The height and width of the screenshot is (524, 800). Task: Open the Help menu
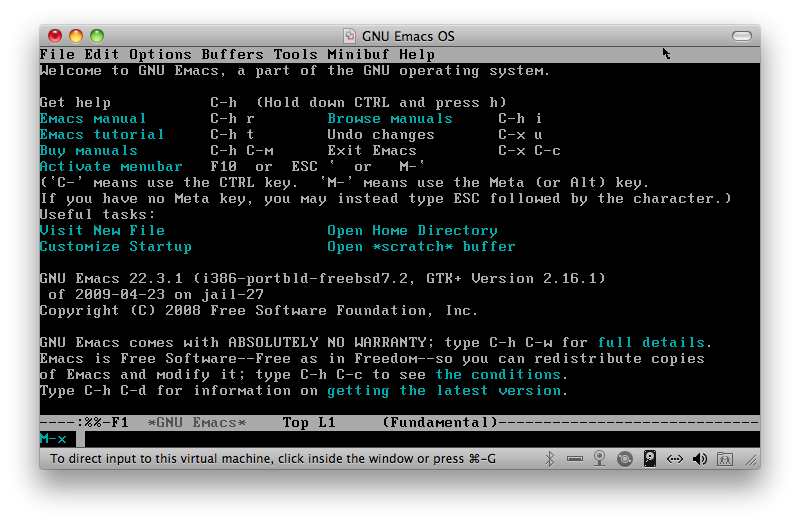click(417, 54)
